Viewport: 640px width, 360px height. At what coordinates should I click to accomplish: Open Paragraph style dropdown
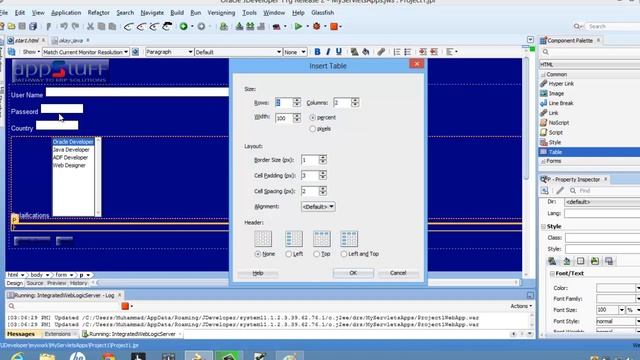(169, 52)
